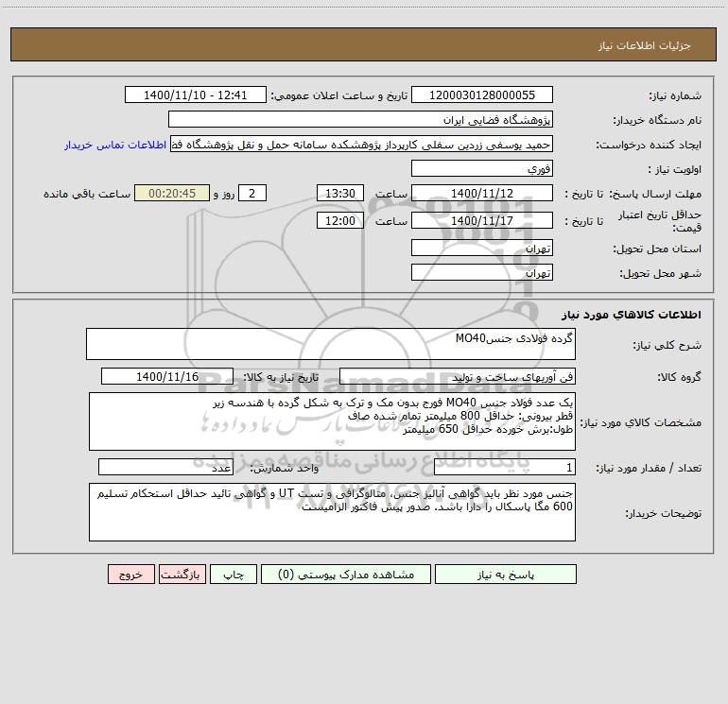728x704 pixels.
Task: Click the تاریخ و ساعت اعلان عمومی label
Action: point(339,95)
